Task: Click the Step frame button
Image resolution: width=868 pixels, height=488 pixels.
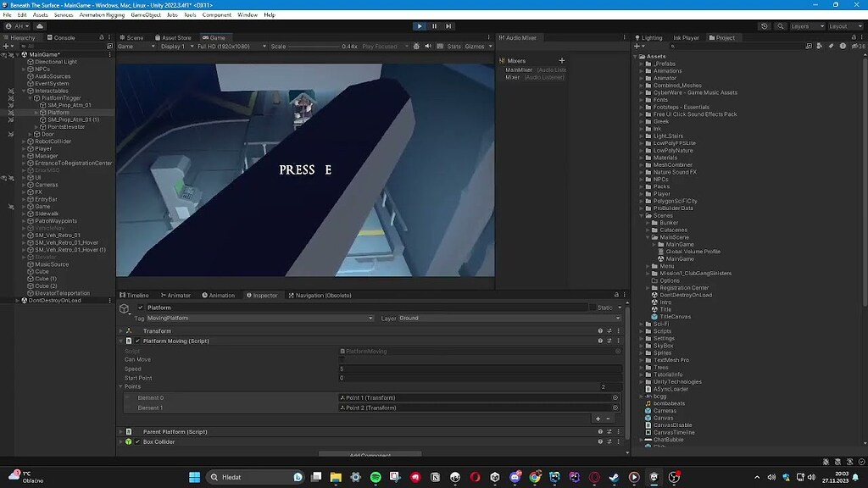Action: (448, 26)
